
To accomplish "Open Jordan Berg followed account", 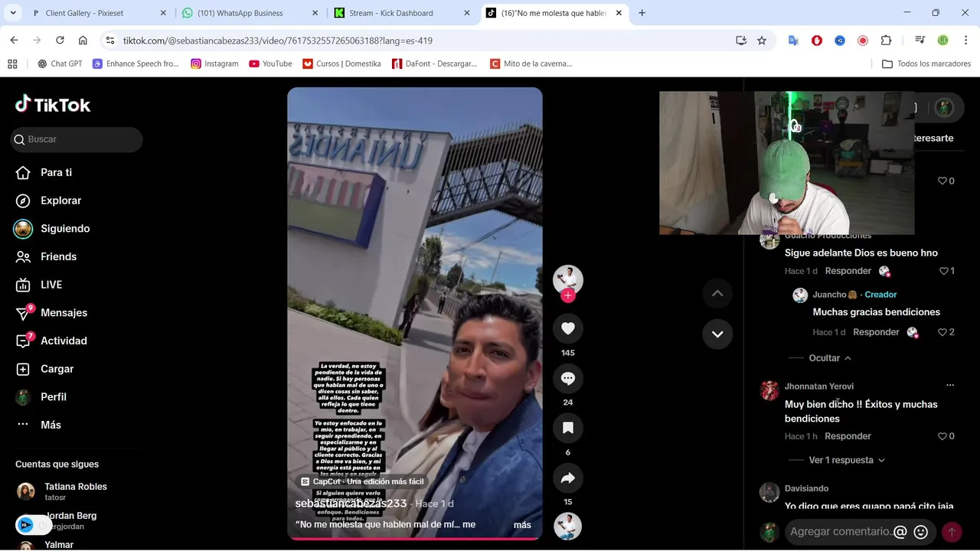I will click(x=57, y=520).
